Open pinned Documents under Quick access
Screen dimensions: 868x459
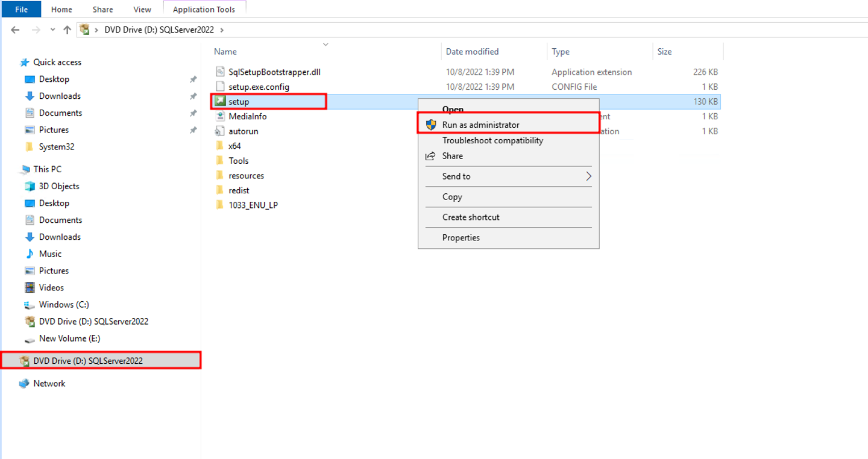[x=60, y=113]
